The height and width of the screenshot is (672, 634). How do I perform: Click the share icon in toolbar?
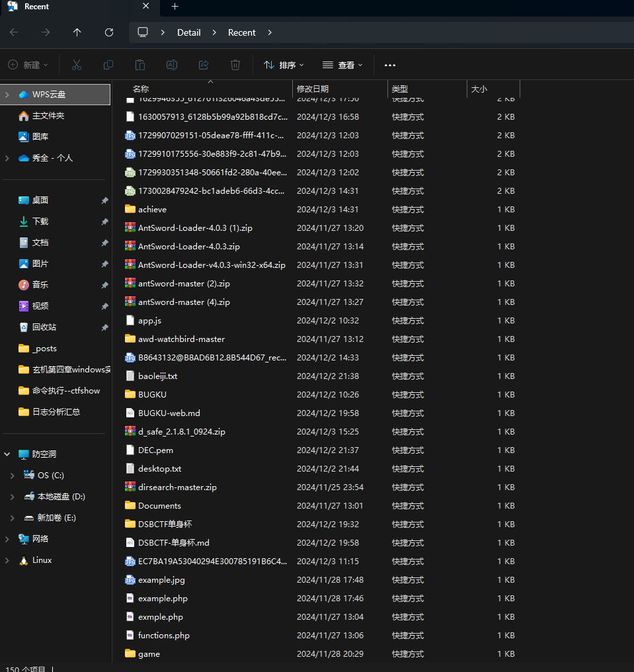pos(204,65)
